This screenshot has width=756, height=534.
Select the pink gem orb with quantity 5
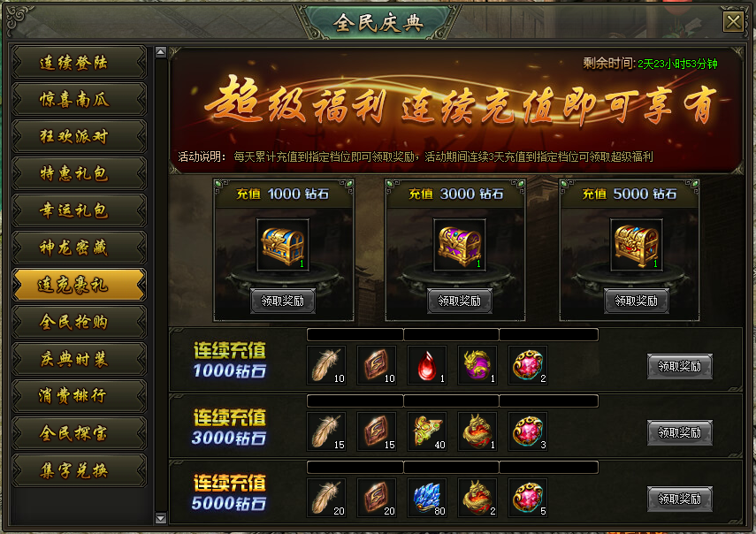pyautogui.click(x=528, y=498)
